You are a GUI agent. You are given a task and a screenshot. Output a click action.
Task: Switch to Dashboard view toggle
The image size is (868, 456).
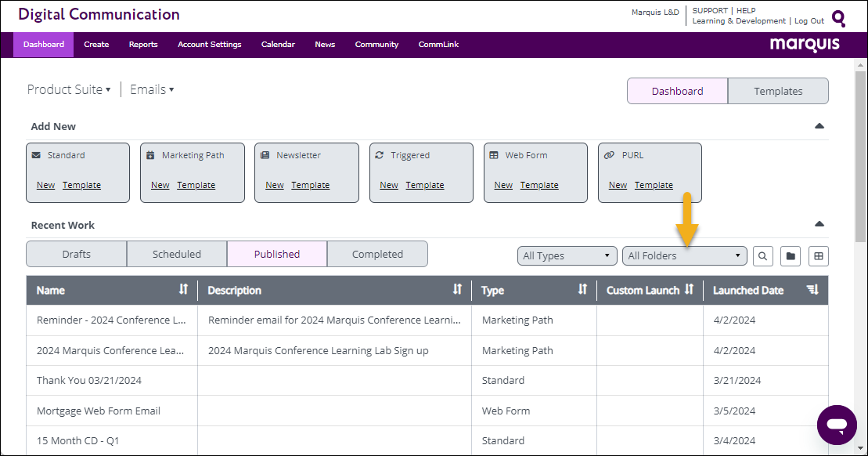pyautogui.click(x=677, y=91)
